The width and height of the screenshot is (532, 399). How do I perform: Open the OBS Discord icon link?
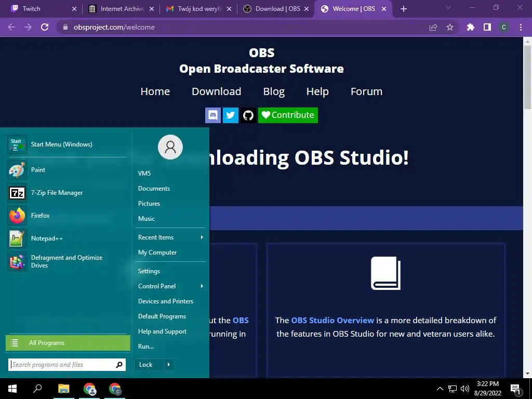pos(213,115)
